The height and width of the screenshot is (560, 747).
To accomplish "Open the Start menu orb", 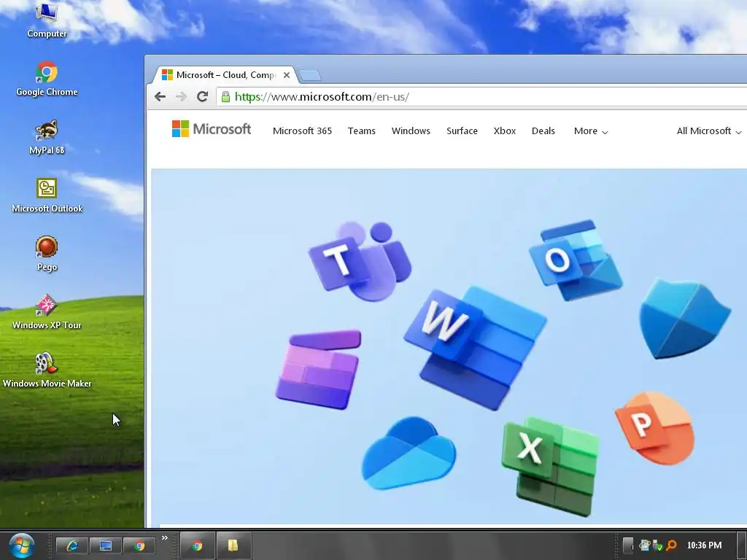I will click(21, 545).
